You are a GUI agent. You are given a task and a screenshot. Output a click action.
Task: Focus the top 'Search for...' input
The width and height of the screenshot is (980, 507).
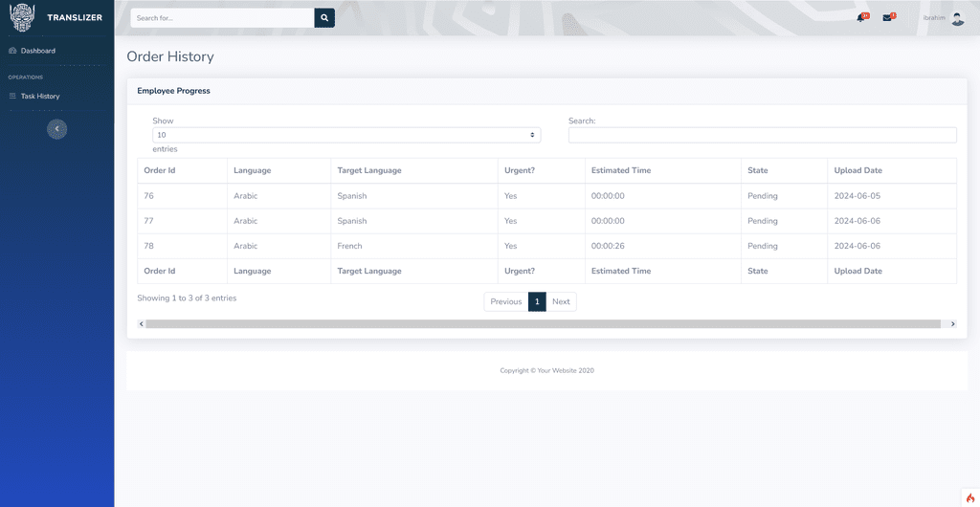click(x=222, y=18)
